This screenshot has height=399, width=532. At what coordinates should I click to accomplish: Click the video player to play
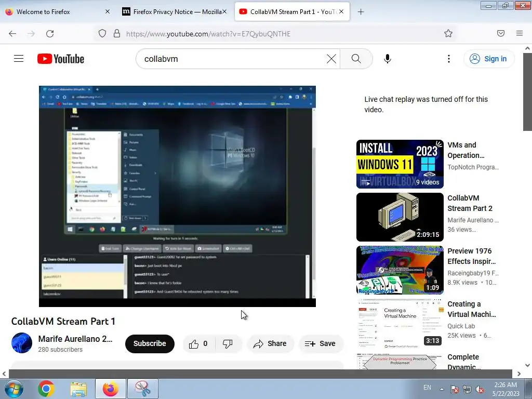point(177,196)
